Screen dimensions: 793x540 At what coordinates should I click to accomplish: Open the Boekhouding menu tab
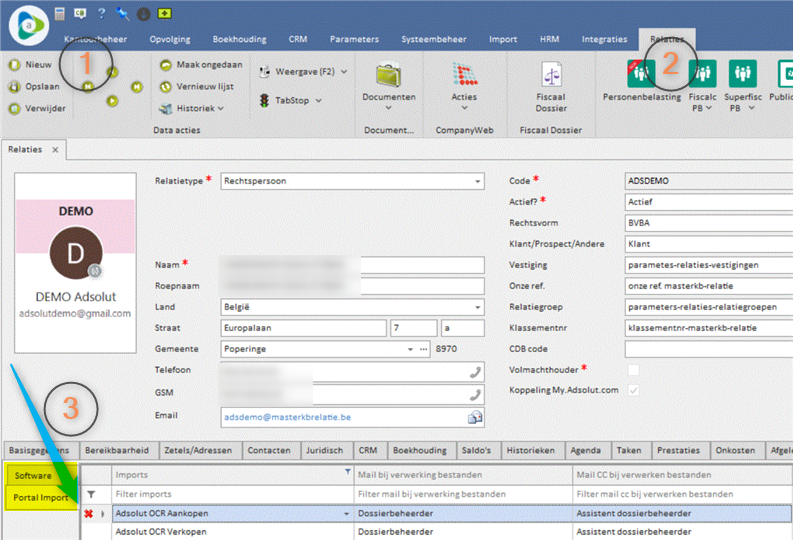tap(239, 39)
